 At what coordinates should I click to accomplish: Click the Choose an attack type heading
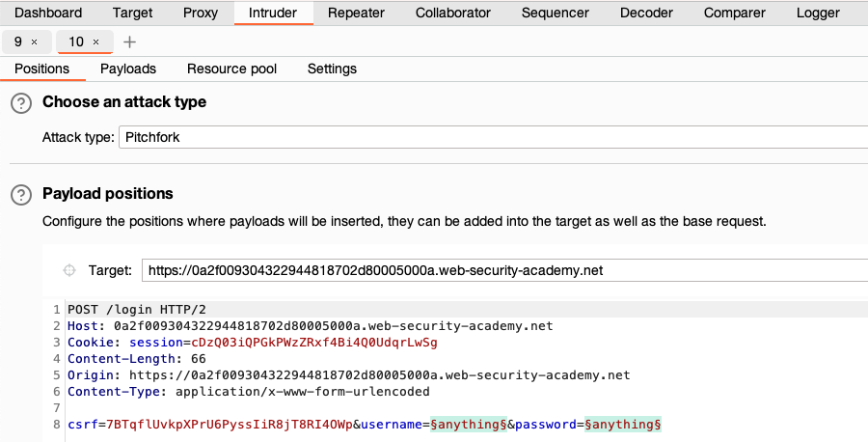[124, 102]
